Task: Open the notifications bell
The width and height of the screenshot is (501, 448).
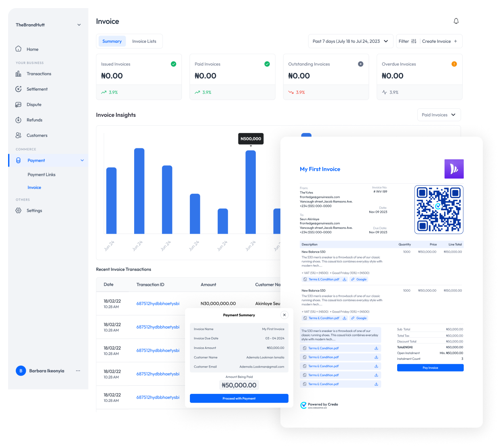Action: click(x=456, y=21)
